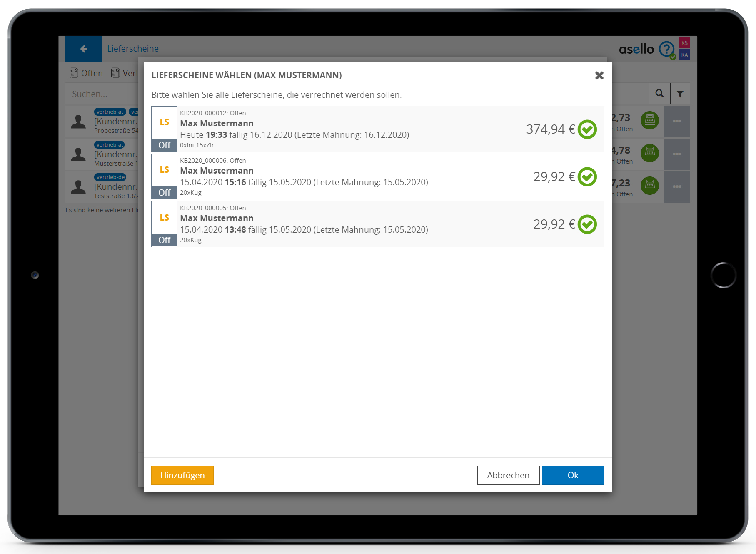Open the second customer's three-dot menu
The image size is (756, 554).
[677, 154]
